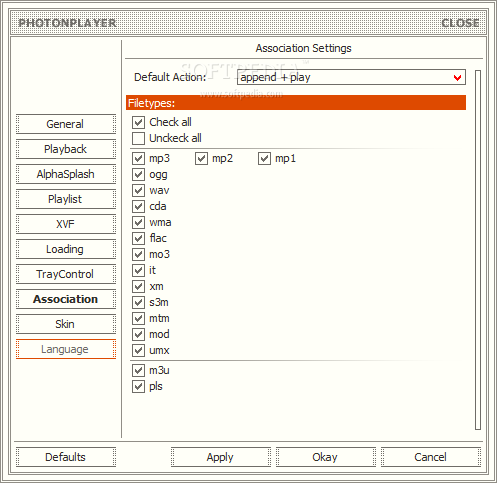Apply the association settings
Screen dimensions: 497x483
(221, 457)
